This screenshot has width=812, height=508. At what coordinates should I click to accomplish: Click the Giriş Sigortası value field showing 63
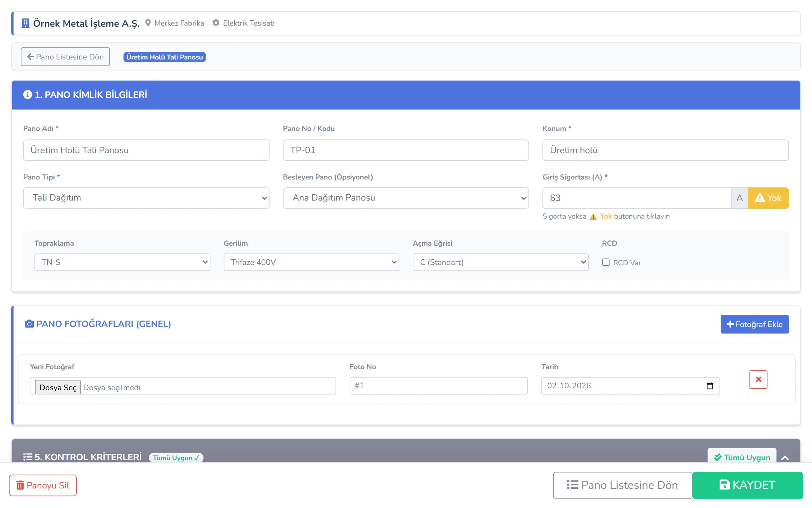pos(637,198)
